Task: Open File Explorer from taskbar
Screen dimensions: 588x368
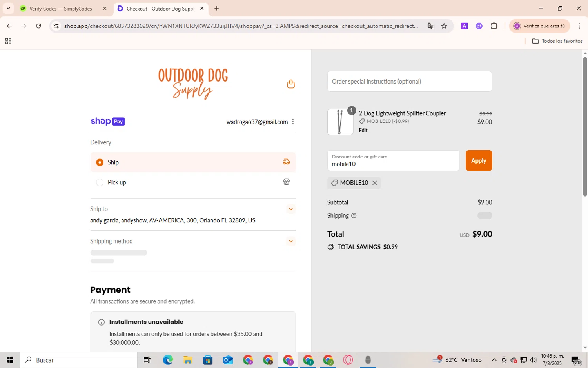Action: [187, 360]
